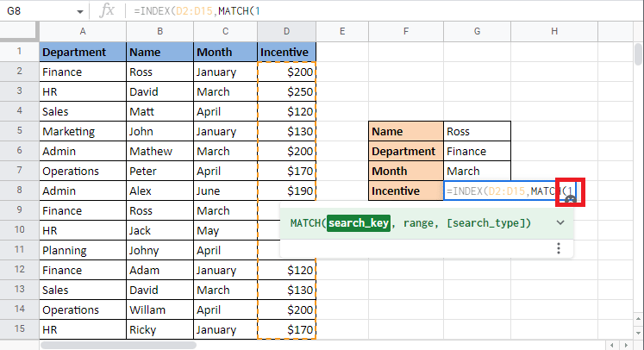The image size is (644, 350).
Task: Click the formula editing cell G8
Action: click(x=500, y=191)
